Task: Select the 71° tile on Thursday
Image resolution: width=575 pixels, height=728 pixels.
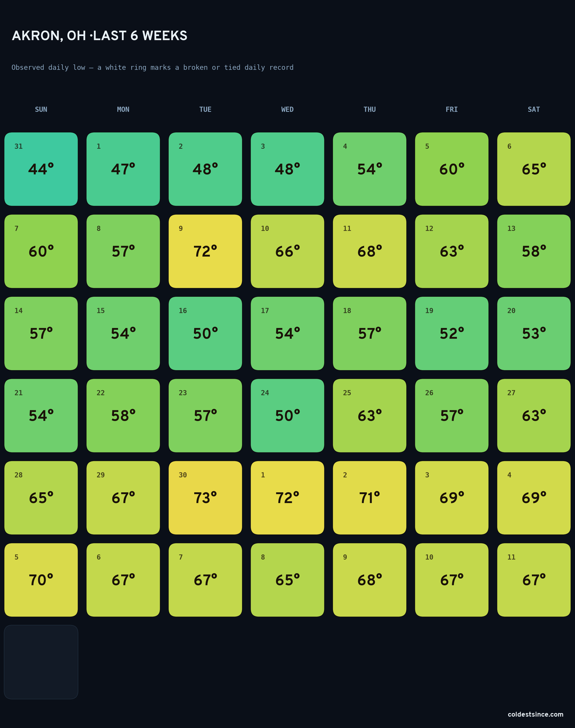Action: (370, 498)
